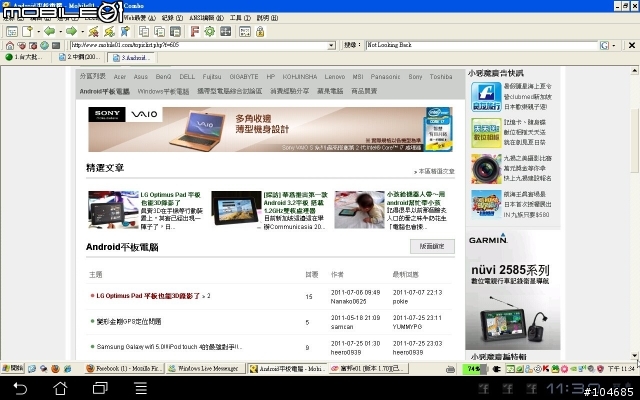Viewport: 640px width, 400px height.
Task: Click the camera lens ad thumbnail in sidebar
Action: pyautogui.click(x=486, y=169)
